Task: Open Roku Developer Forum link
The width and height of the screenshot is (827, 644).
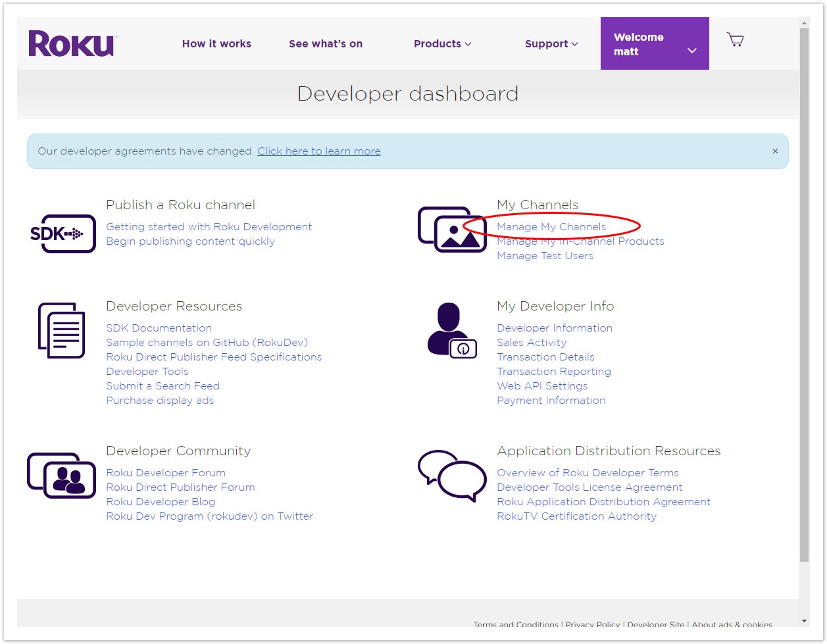Action: [x=166, y=473]
